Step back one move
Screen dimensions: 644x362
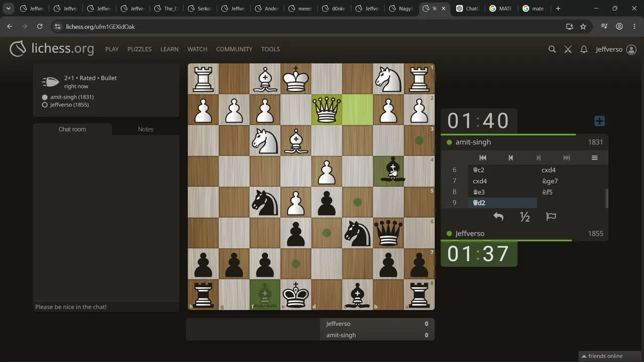[511, 158]
